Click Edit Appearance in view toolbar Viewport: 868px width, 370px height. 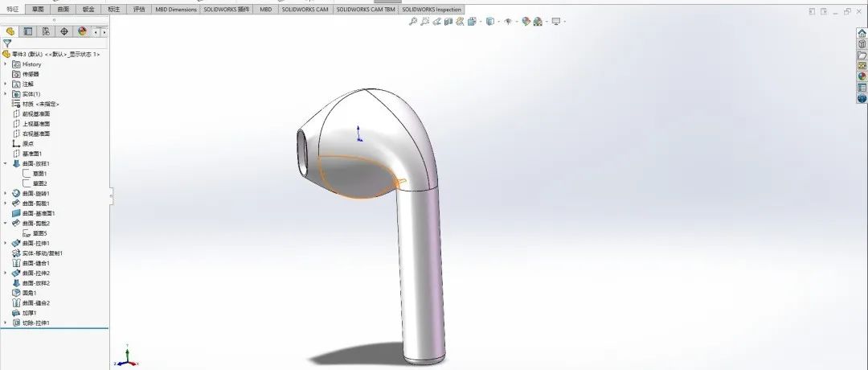(x=525, y=22)
